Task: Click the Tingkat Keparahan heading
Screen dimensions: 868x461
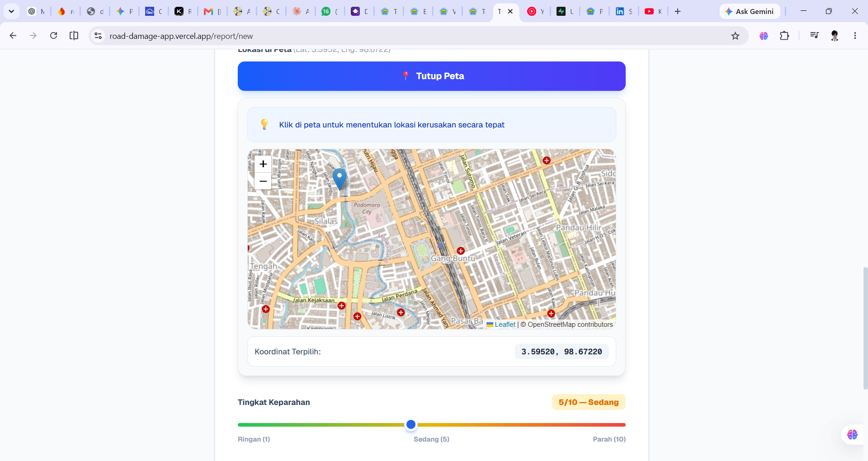Action: (x=274, y=402)
